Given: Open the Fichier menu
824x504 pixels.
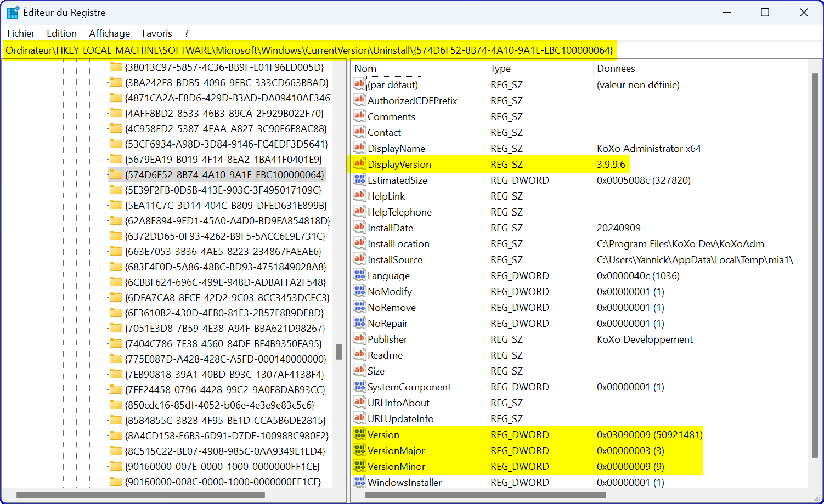Looking at the screenshot, I should pyautogui.click(x=21, y=33).
